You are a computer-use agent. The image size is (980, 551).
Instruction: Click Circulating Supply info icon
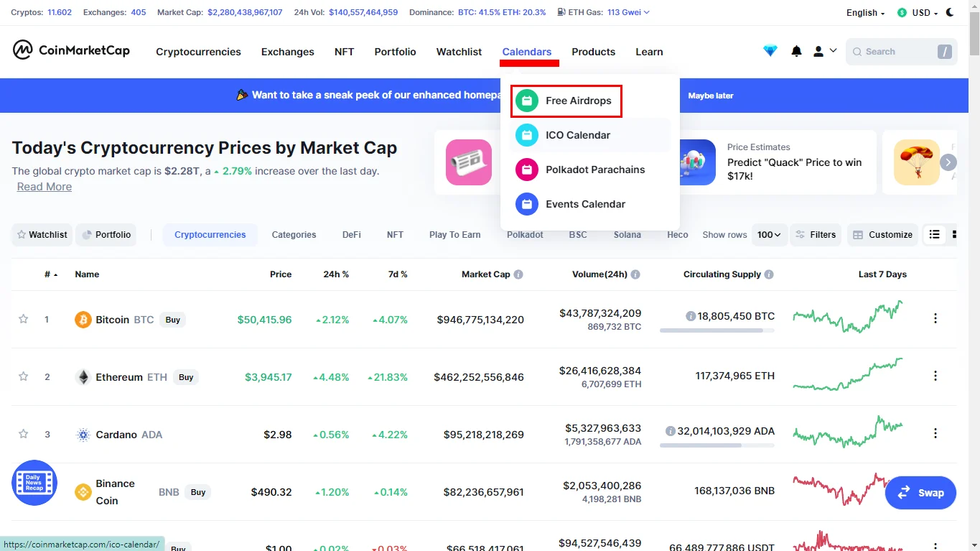769,274
